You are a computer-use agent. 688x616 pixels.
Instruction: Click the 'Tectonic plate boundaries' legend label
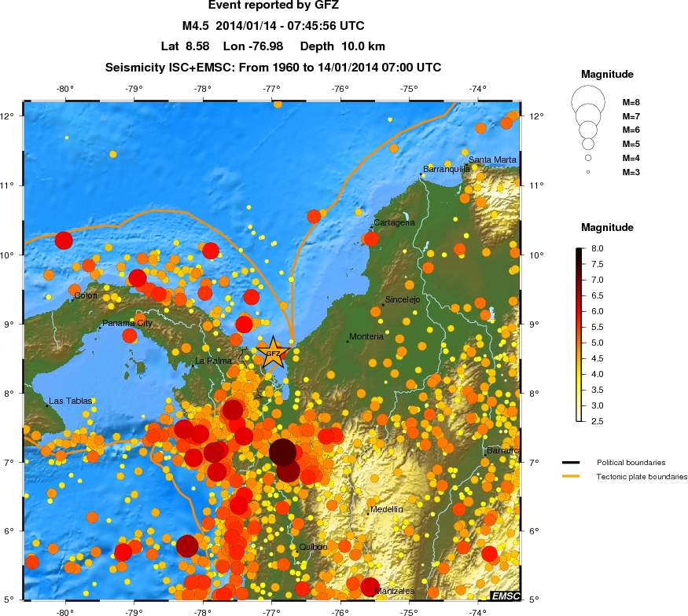coord(642,477)
